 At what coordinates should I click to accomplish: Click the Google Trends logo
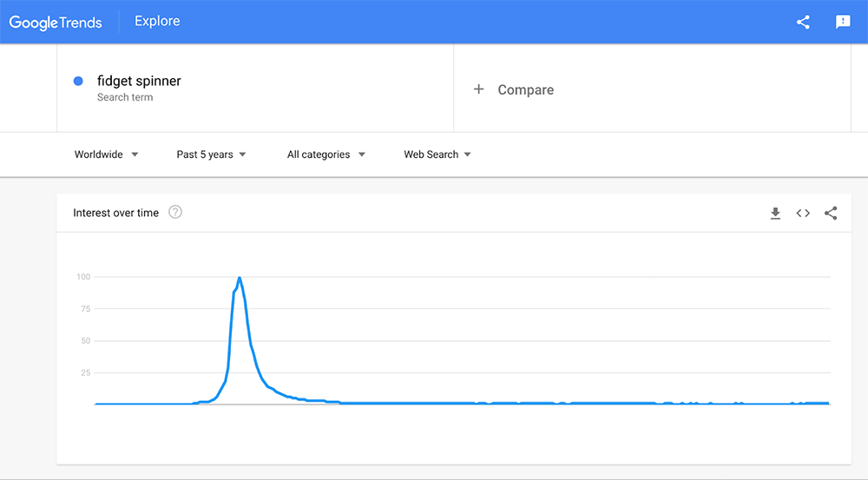point(56,22)
